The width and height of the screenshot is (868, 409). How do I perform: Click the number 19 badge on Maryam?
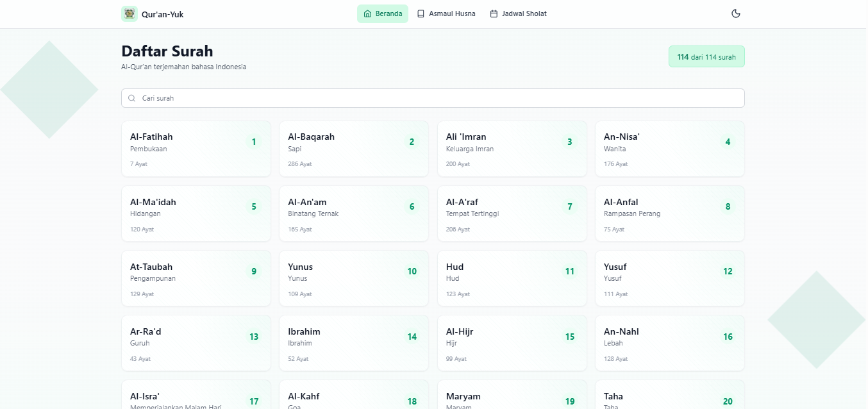tap(570, 401)
